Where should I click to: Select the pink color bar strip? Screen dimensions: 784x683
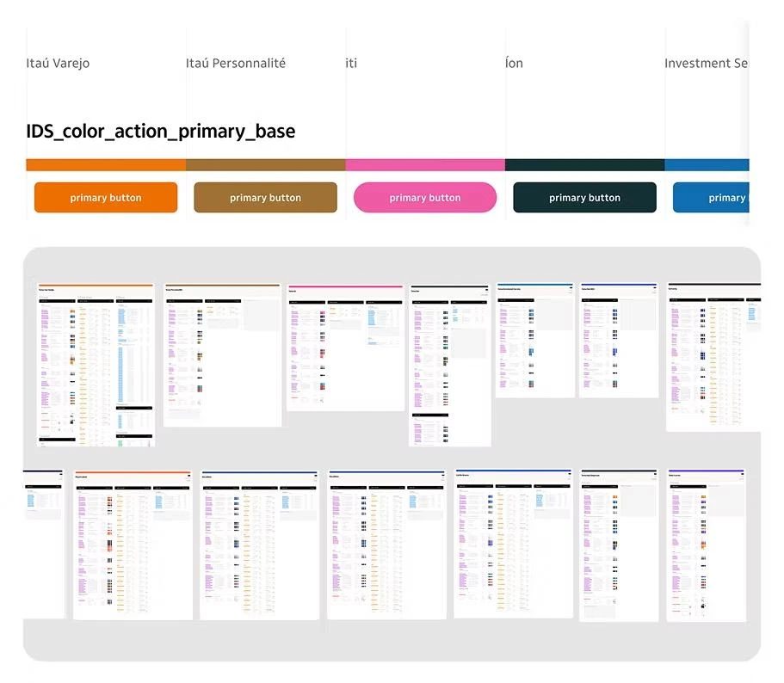tap(425, 165)
